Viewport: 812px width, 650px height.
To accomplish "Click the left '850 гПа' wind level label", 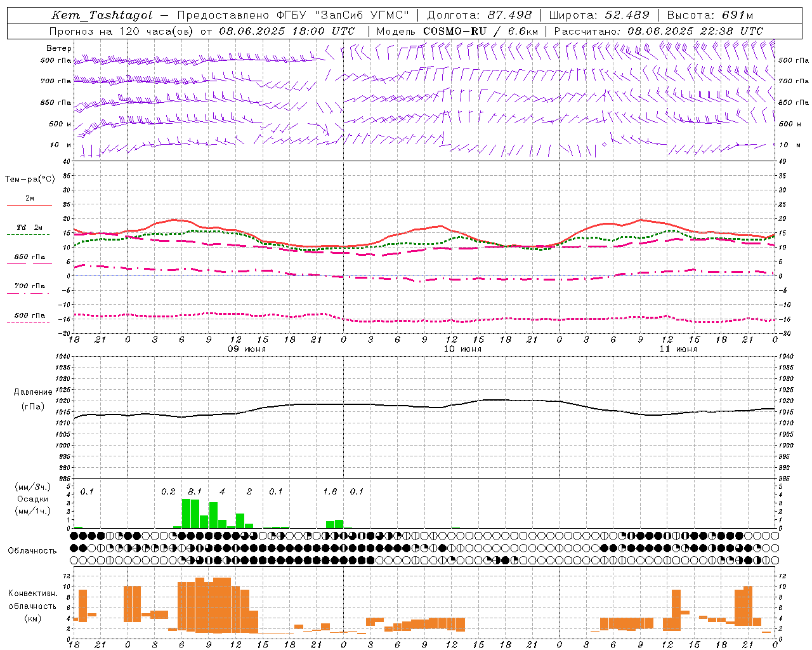I will [x=56, y=102].
